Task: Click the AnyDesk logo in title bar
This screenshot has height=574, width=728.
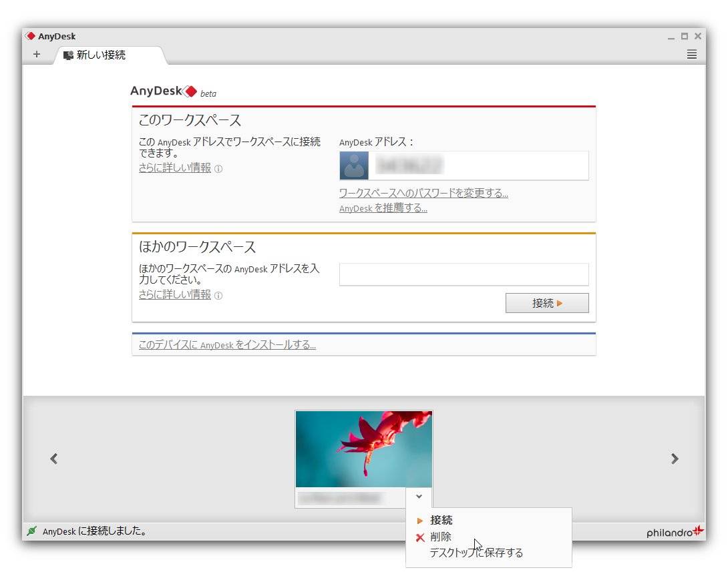Action: [x=31, y=36]
